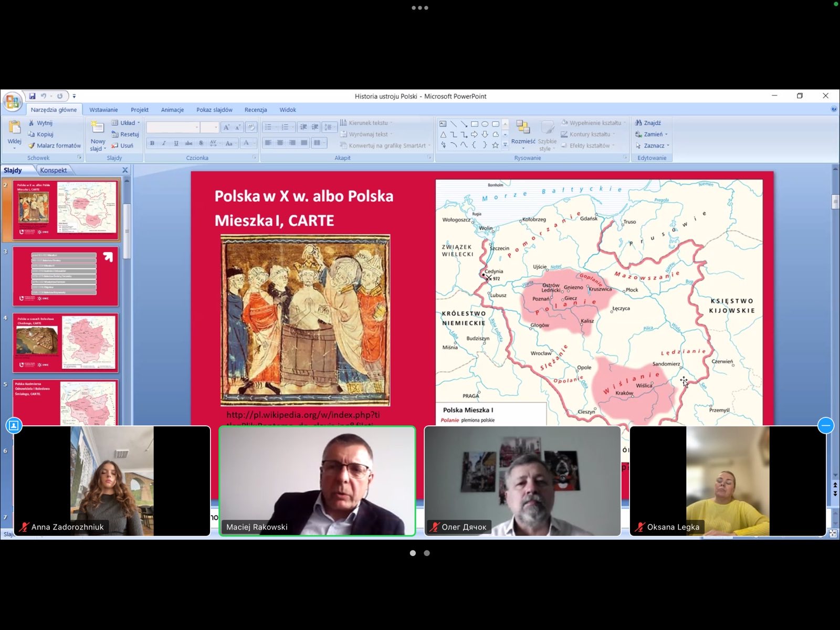
Task: Switch to the Konspekt pane tab
Action: pos(54,170)
